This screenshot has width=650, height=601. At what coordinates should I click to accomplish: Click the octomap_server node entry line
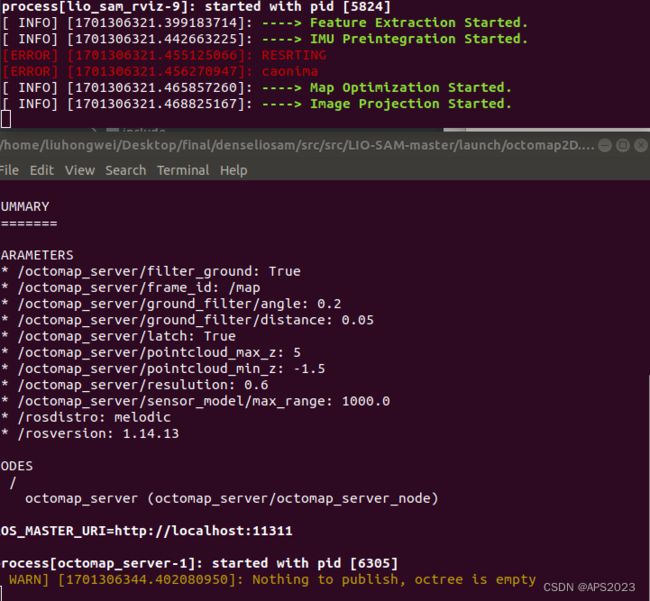[232, 499]
